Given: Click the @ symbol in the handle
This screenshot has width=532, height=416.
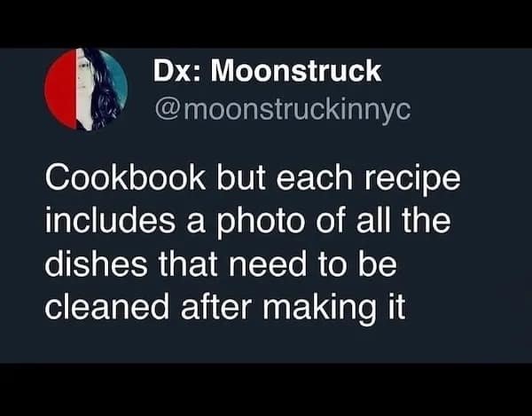Looking at the screenshot, I should pyautogui.click(x=168, y=111).
